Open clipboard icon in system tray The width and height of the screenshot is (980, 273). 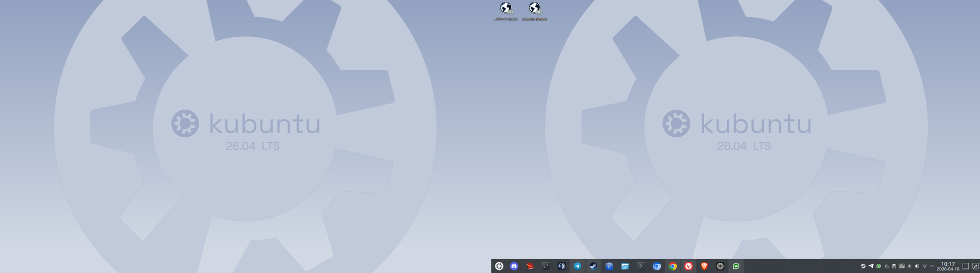[x=894, y=266]
